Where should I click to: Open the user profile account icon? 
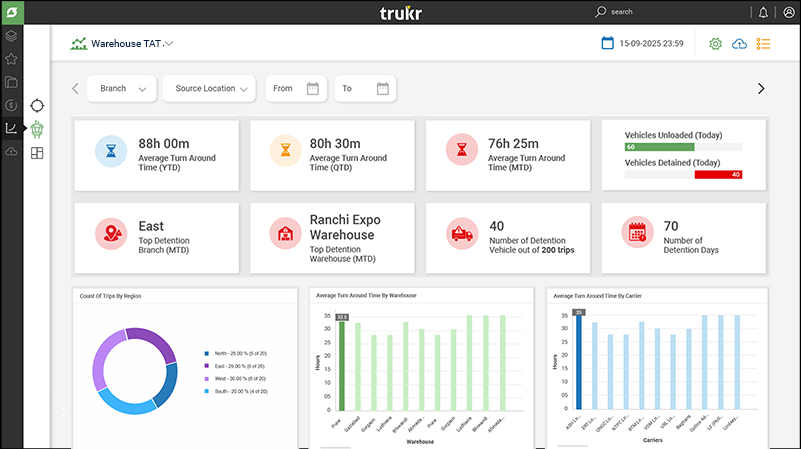tap(789, 12)
